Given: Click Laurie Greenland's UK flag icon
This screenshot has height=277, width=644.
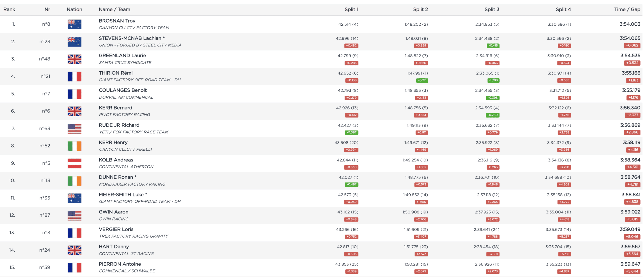Looking at the screenshot, I should (74, 59).
